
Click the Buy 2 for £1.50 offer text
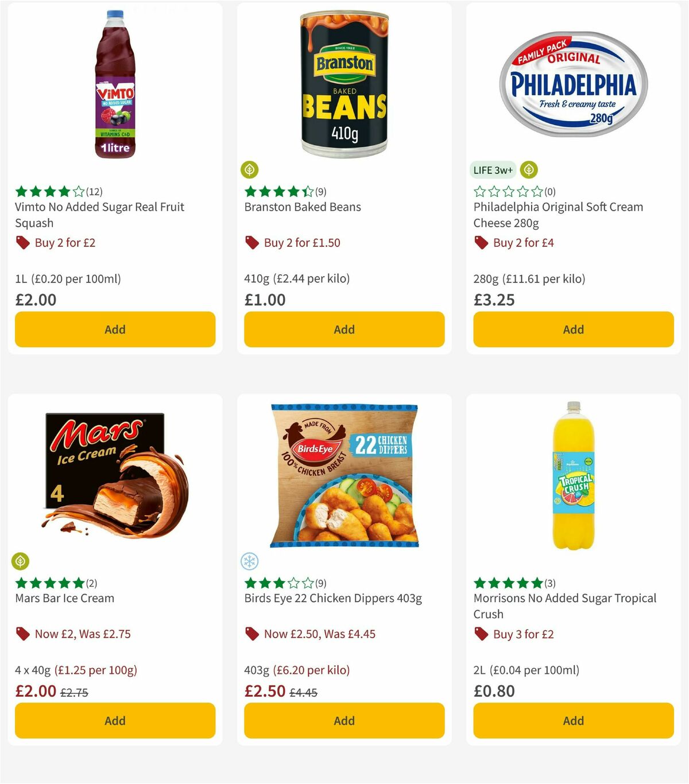(x=301, y=243)
